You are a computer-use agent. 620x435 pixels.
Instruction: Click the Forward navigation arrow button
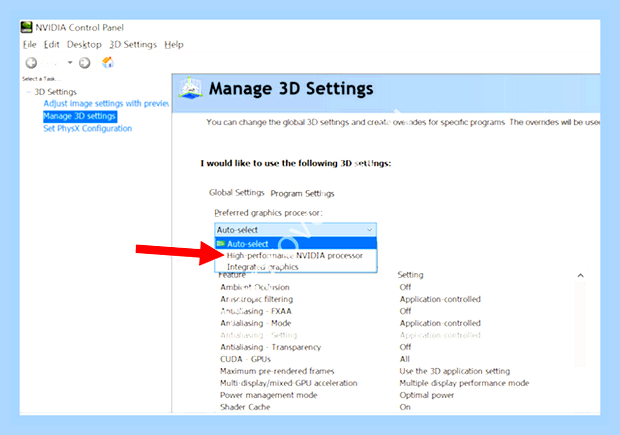(84, 62)
